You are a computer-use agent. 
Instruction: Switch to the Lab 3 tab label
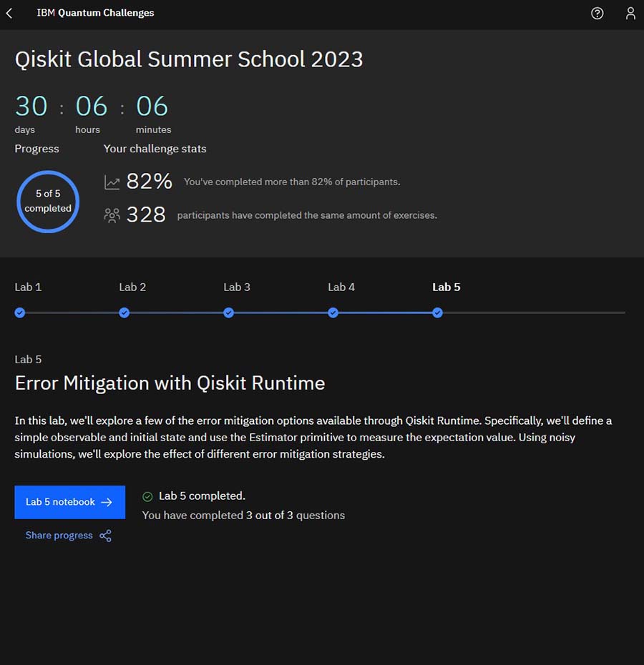237,287
